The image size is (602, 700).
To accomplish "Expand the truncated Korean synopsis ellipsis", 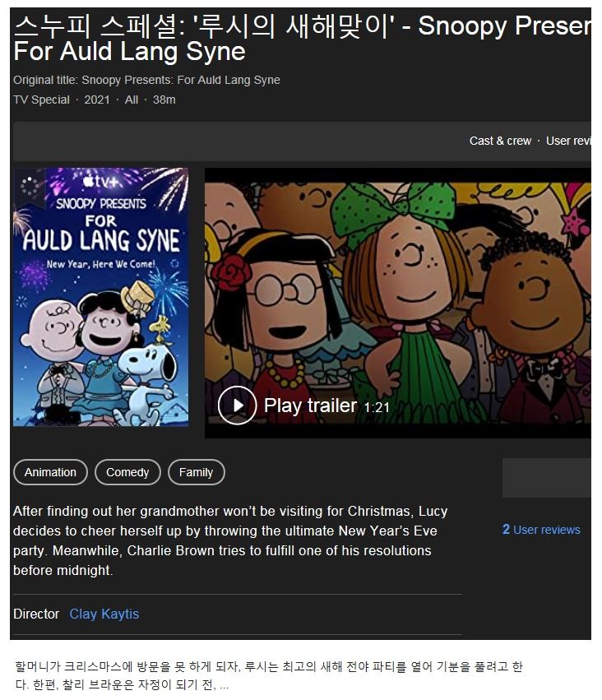I will point(224,685).
